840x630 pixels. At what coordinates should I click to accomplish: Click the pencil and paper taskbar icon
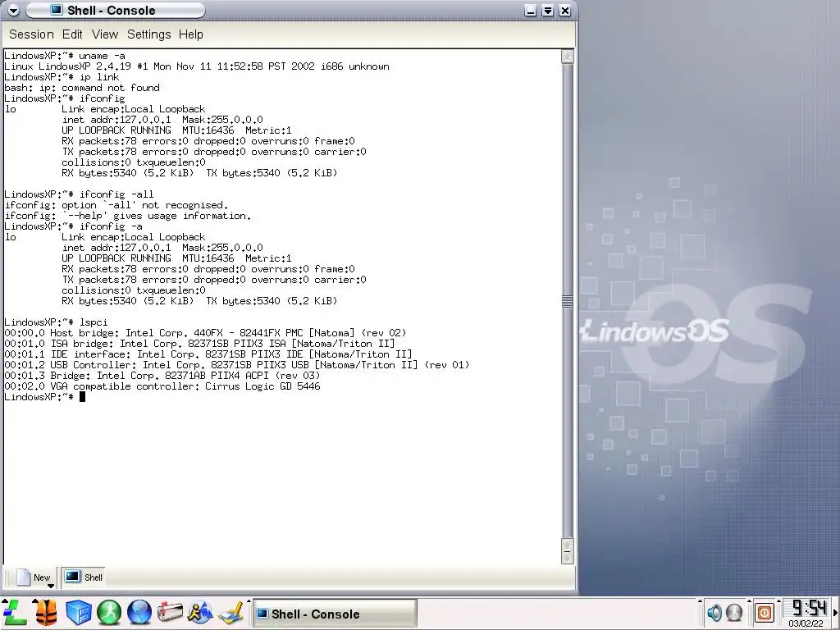click(231, 614)
